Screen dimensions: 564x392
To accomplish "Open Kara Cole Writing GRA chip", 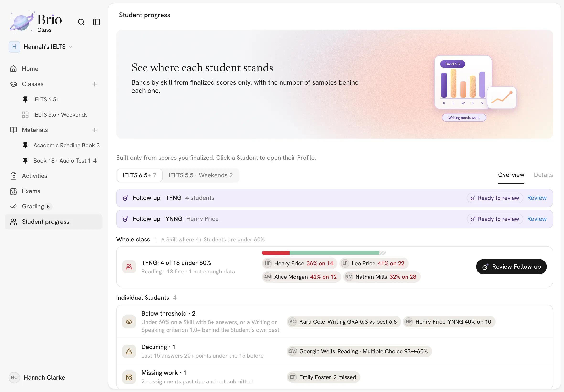I will pos(343,322).
